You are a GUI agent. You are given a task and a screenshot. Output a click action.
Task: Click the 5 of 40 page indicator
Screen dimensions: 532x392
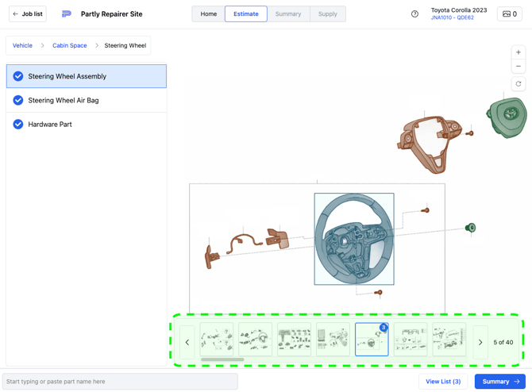(503, 342)
